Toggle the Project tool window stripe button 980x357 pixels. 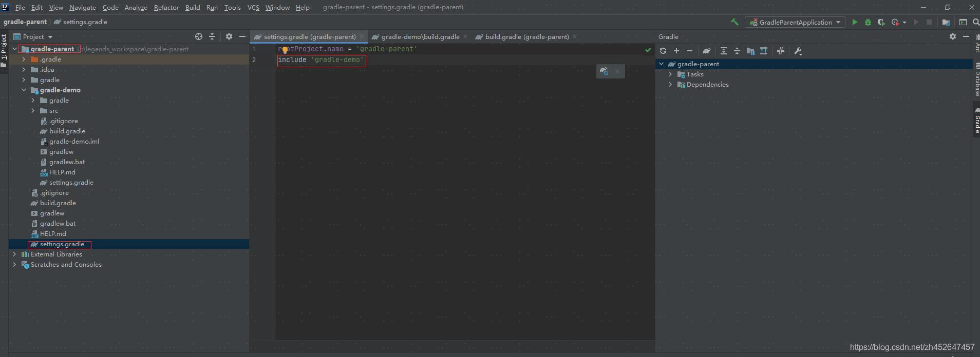(4, 47)
